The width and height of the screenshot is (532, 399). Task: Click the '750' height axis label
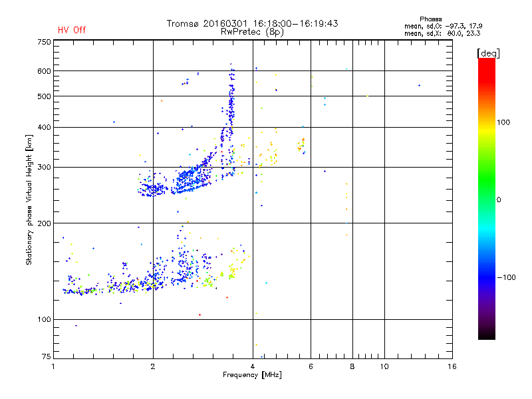point(44,42)
